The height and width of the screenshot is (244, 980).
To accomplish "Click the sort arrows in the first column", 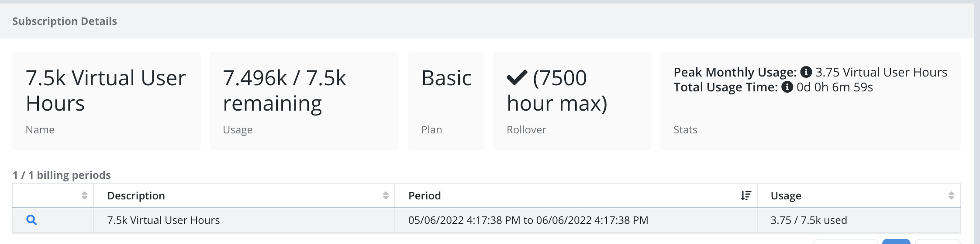I will [x=85, y=195].
